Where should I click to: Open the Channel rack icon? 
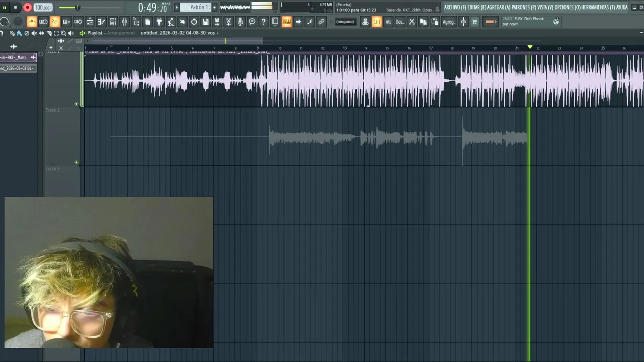pos(113,22)
